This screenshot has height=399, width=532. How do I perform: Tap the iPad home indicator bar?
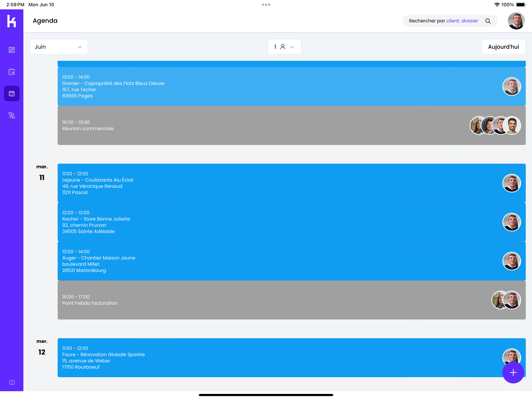click(x=266, y=395)
